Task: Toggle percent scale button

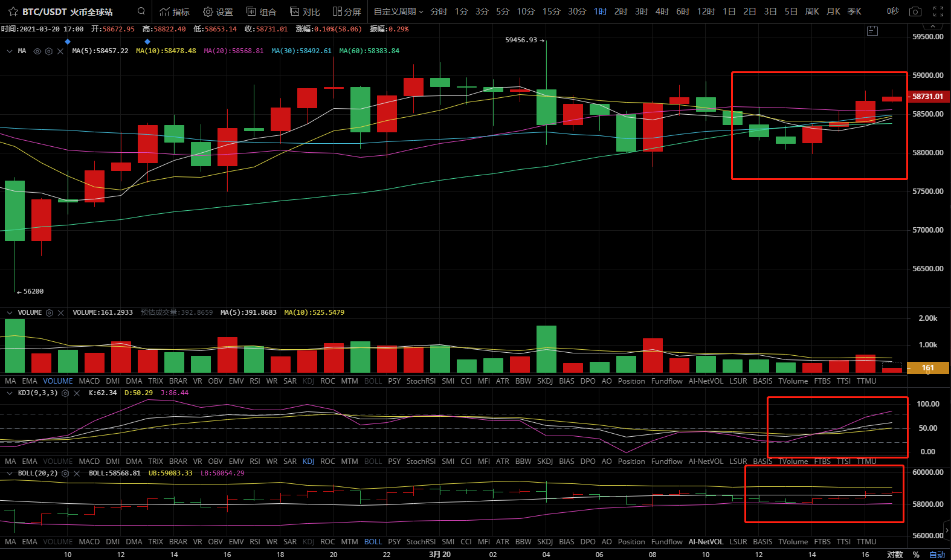Action: coord(916,555)
